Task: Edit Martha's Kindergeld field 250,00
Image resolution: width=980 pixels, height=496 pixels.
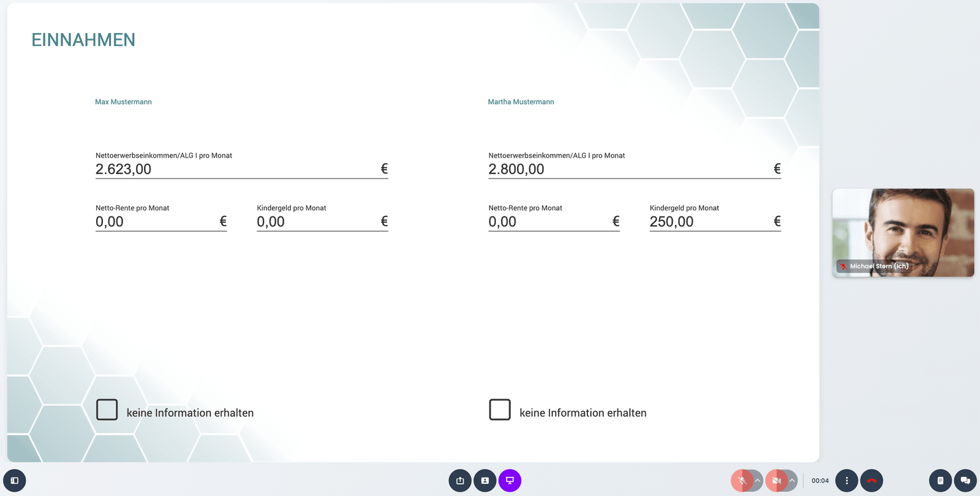Action: pos(715,222)
